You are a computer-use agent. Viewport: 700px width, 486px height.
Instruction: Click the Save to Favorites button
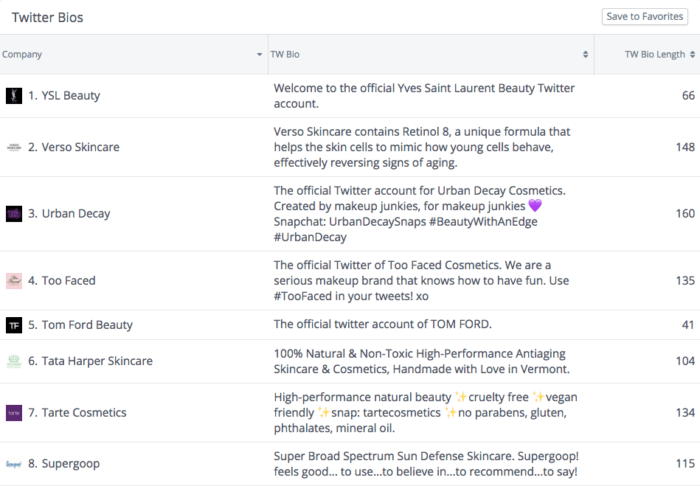(644, 17)
